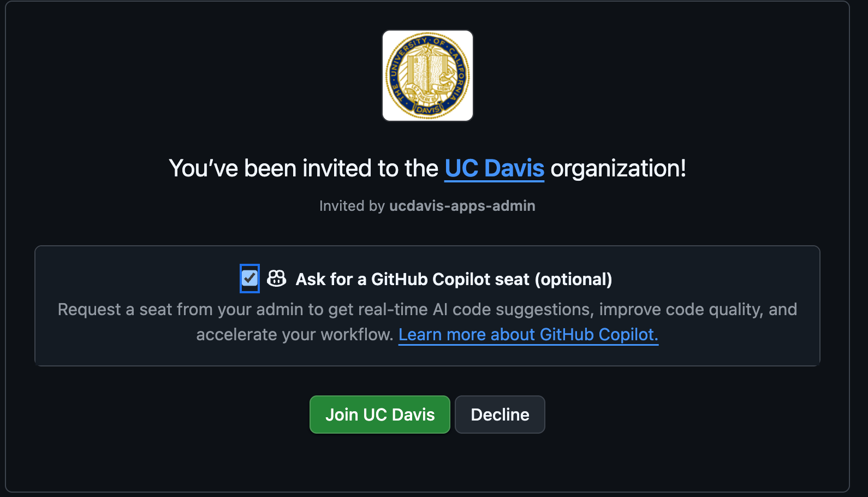
Task: Open "Learn more about GitHub Copilot" link
Action: click(528, 334)
